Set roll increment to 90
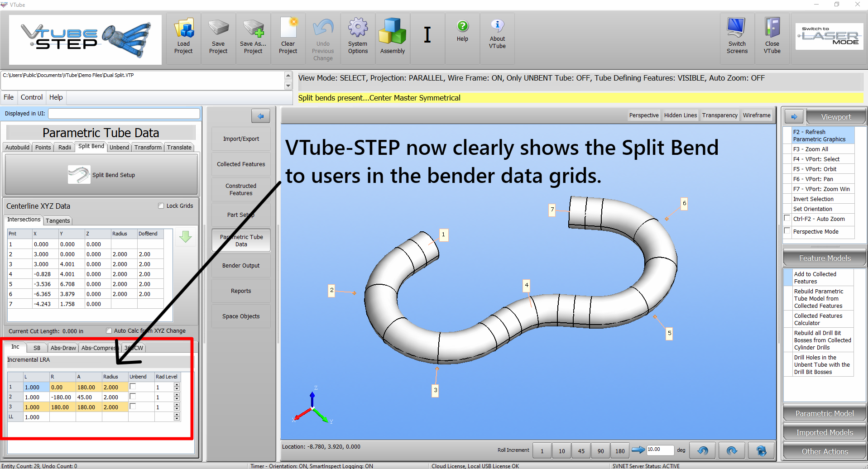This screenshot has height=469, width=868. click(601, 451)
